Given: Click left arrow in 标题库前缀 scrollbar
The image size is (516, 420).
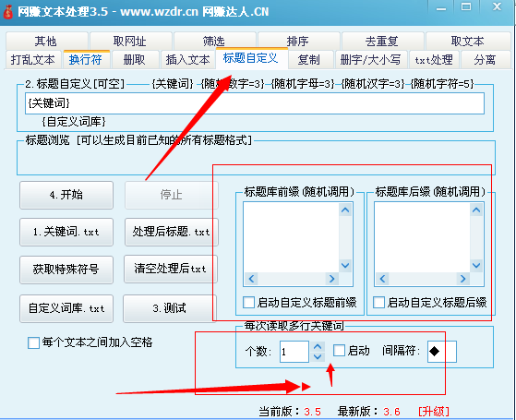Looking at the screenshot, I should click(x=251, y=279).
